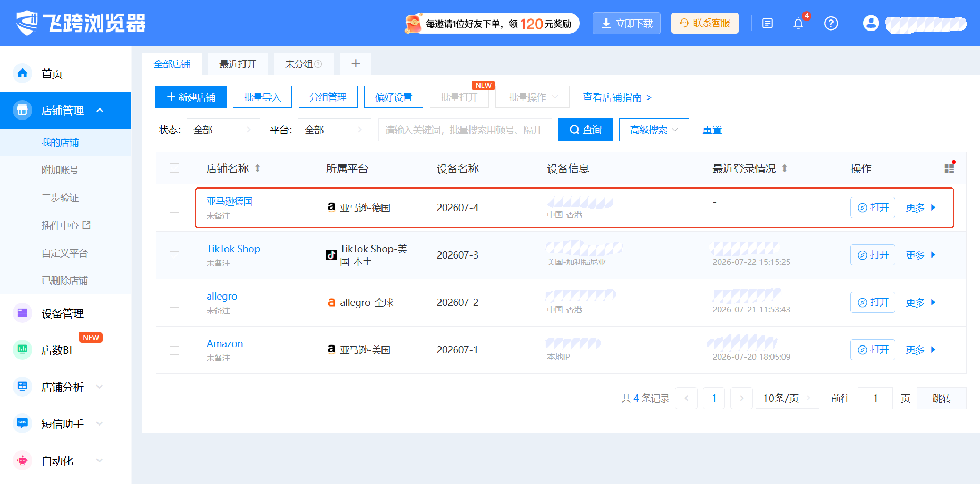Viewport: 980px width, 484px height.
Task: Click the 偏好设置 button
Action: (394, 97)
